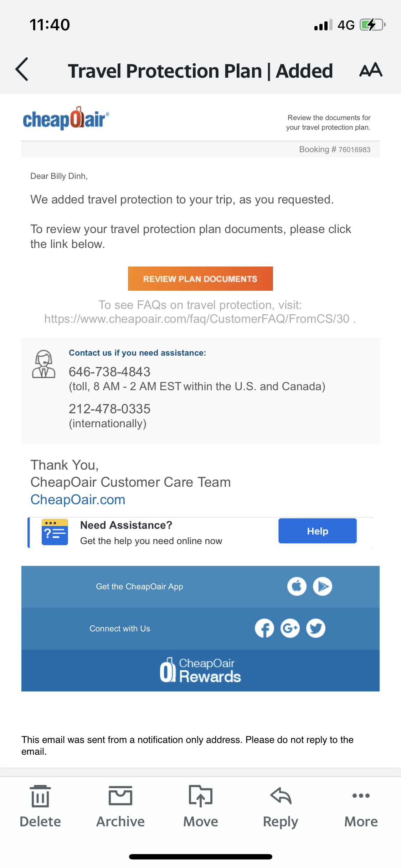
Task: Open the travel protection FAQ URL
Action: pos(197,319)
